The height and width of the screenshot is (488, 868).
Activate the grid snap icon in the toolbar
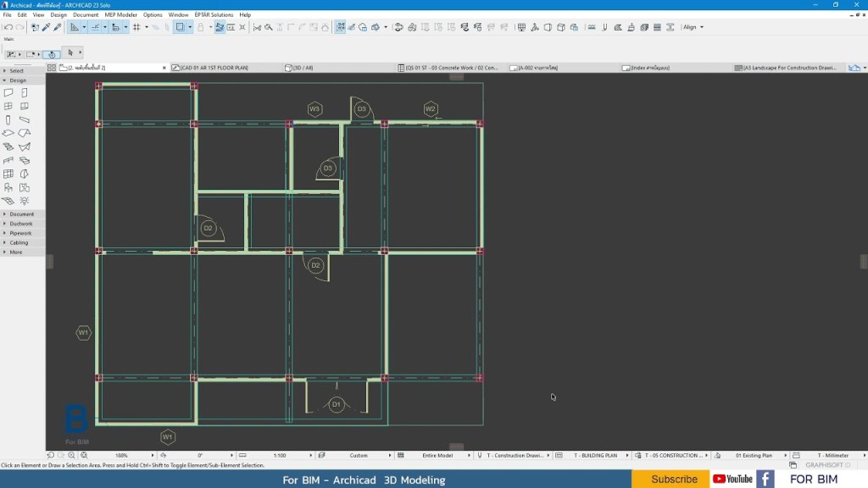pyautogui.click(x=136, y=26)
